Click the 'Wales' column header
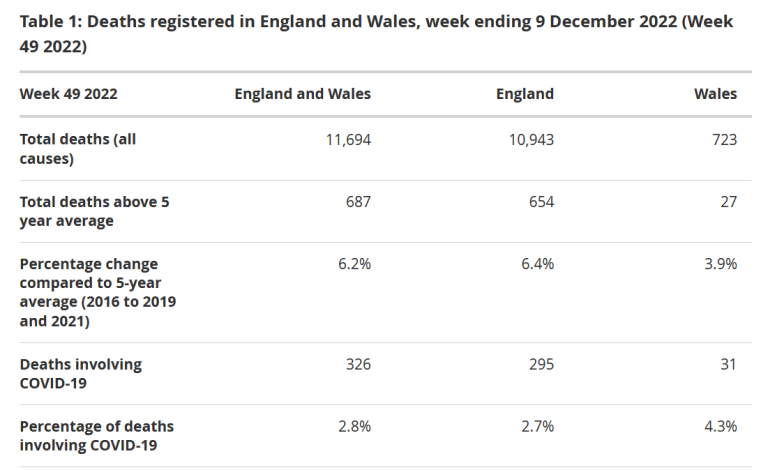This screenshot has height=470, width=768. pos(715,94)
